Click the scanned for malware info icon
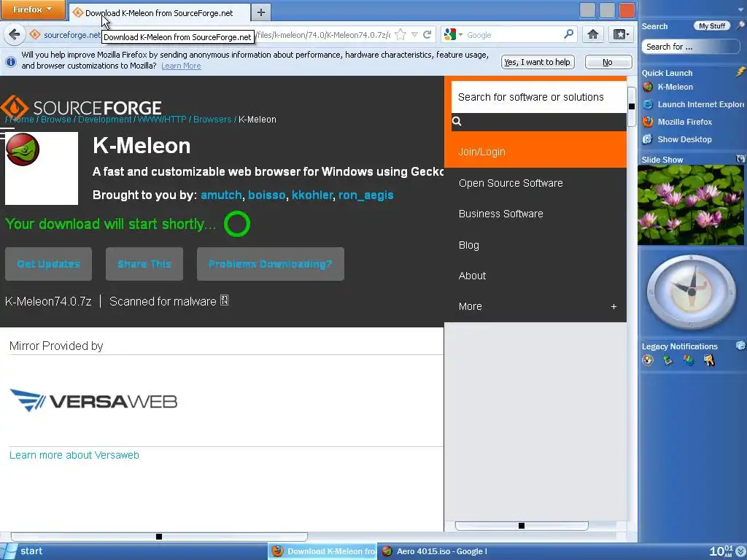 pyautogui.click(x=225, y=300)
